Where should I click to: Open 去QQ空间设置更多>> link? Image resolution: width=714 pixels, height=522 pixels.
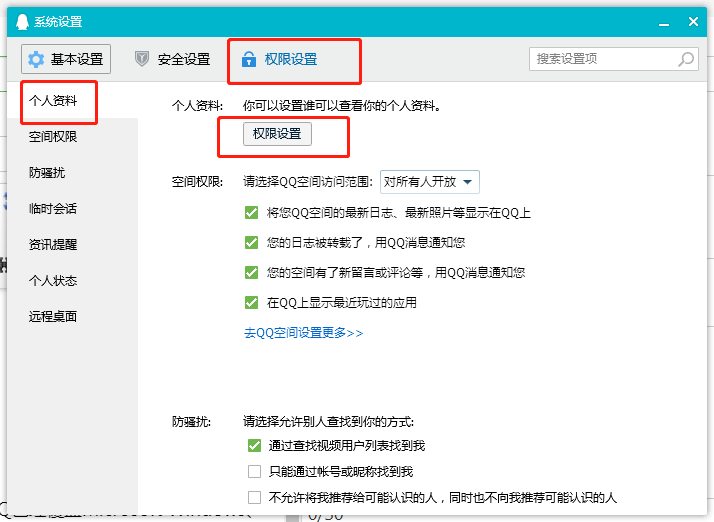click(x=304, y=333)
